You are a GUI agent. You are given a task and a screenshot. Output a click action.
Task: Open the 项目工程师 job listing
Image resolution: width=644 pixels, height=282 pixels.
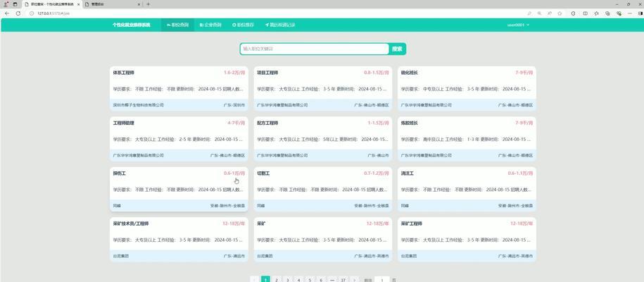[322, 88]
